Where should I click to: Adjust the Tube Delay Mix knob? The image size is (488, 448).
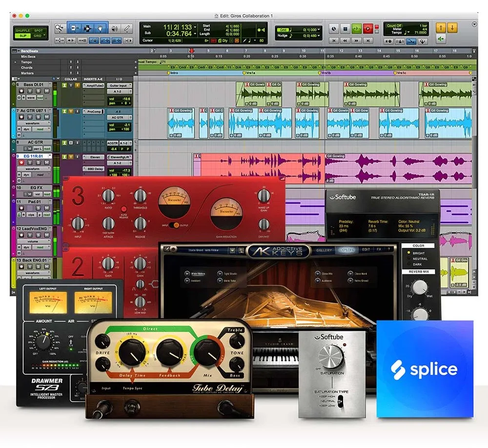(x=206, y=353)
